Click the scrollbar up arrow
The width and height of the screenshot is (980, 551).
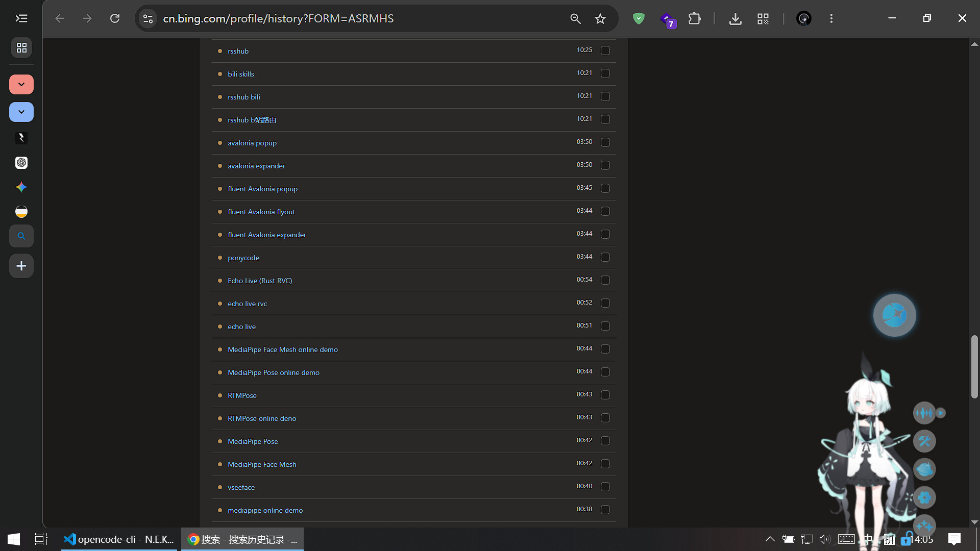click(974, 44)
